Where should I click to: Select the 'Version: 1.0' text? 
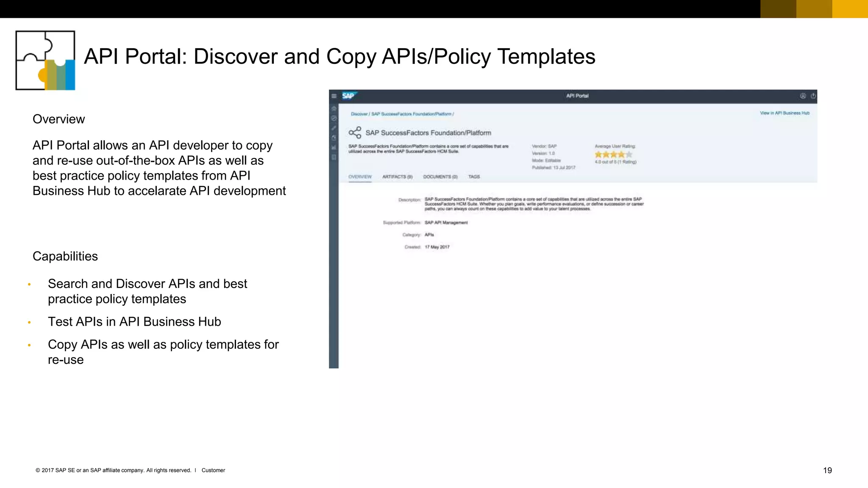tap(543, 153)
